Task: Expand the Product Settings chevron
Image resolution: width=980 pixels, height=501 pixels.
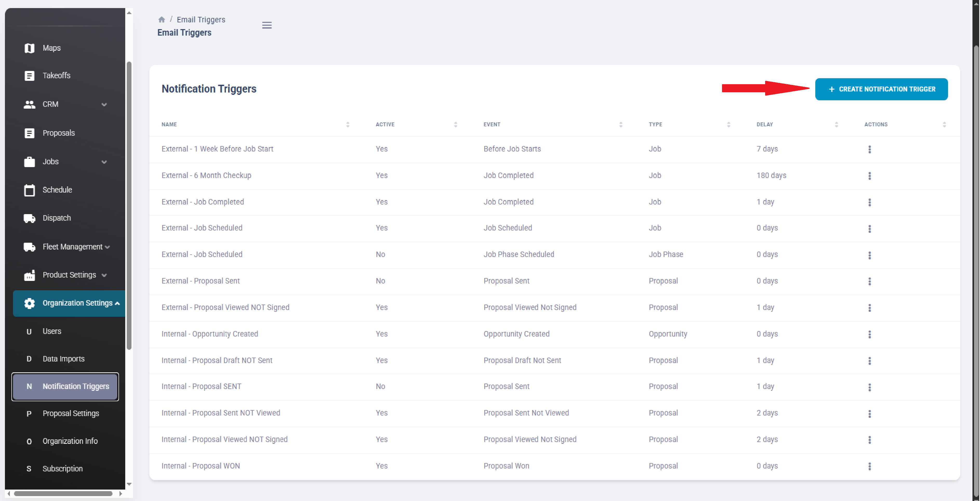Action: 104,275
